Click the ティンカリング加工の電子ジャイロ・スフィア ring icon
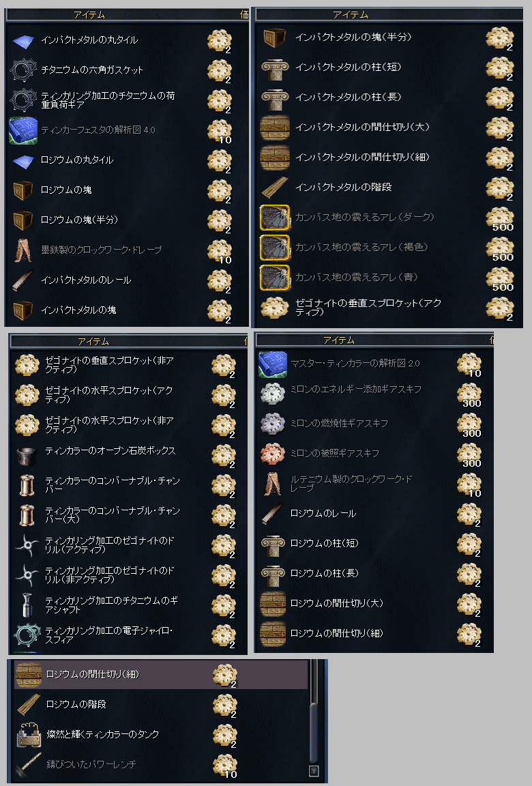532x786 pixels. pos(27,635)
